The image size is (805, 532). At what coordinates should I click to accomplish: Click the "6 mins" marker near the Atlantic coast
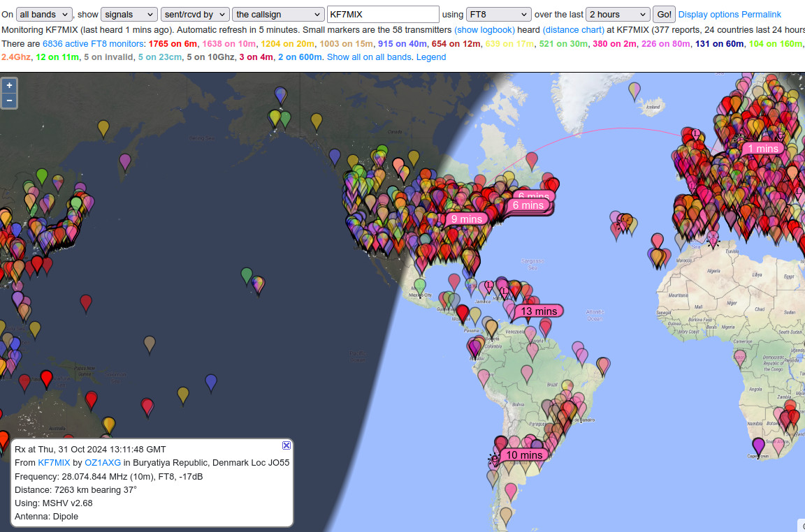click(x=528, y=205)
